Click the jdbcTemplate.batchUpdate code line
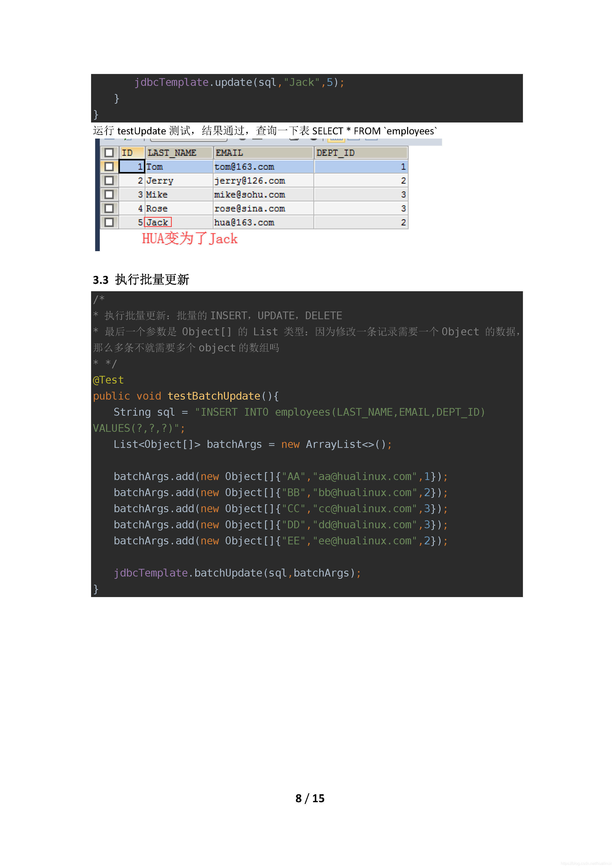614x868 pixels. [237, 573]
